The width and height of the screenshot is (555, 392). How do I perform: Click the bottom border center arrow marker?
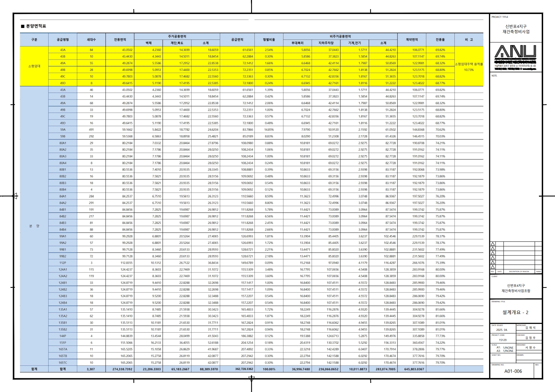(251, 379)
